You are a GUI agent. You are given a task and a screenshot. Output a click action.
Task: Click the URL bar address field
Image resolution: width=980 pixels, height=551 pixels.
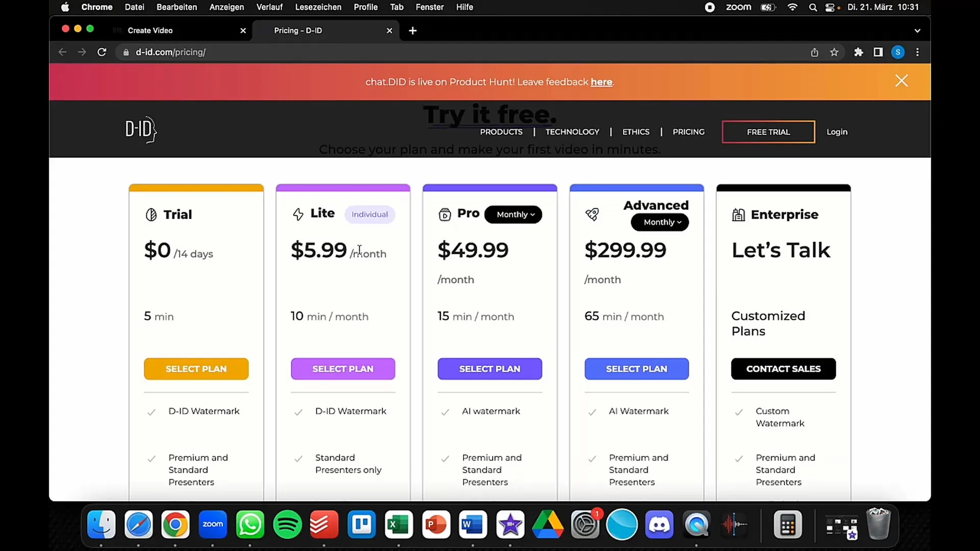[171, 52]
